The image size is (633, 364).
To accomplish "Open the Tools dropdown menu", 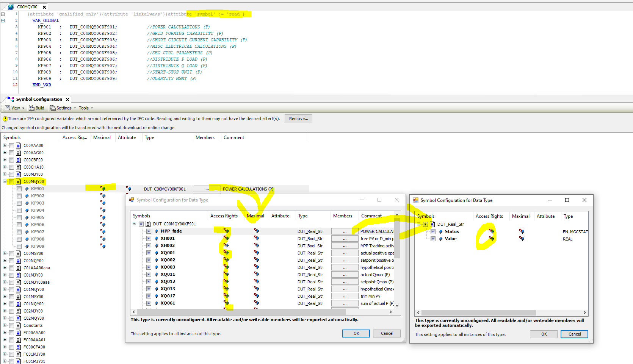I will click(86, 108).
